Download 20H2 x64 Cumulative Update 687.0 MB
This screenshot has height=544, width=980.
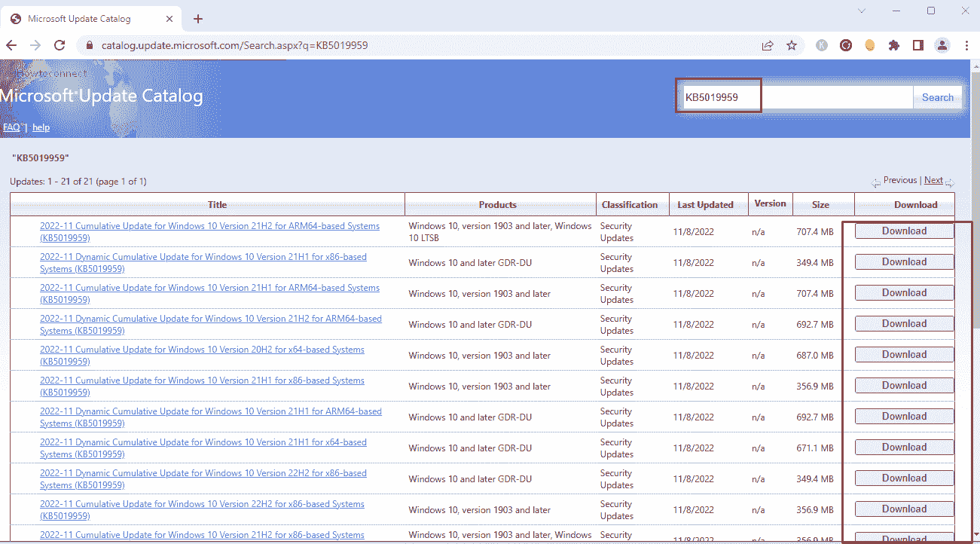click(x=904, y=355)
